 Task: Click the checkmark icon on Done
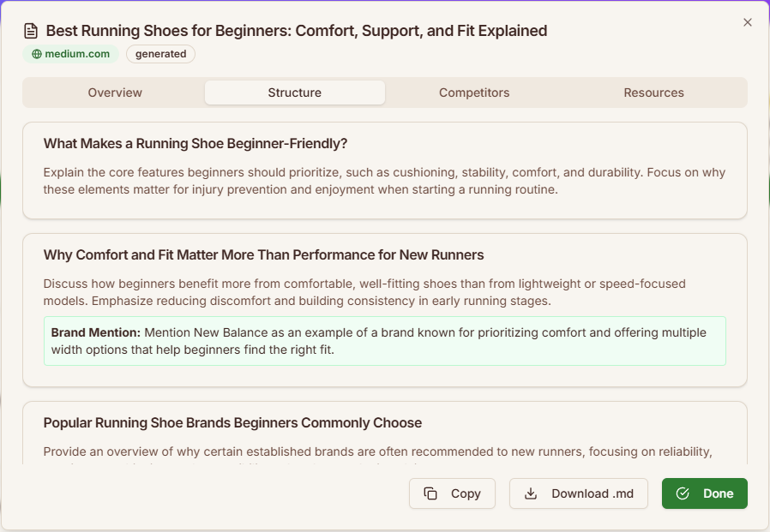coord(683,493)
